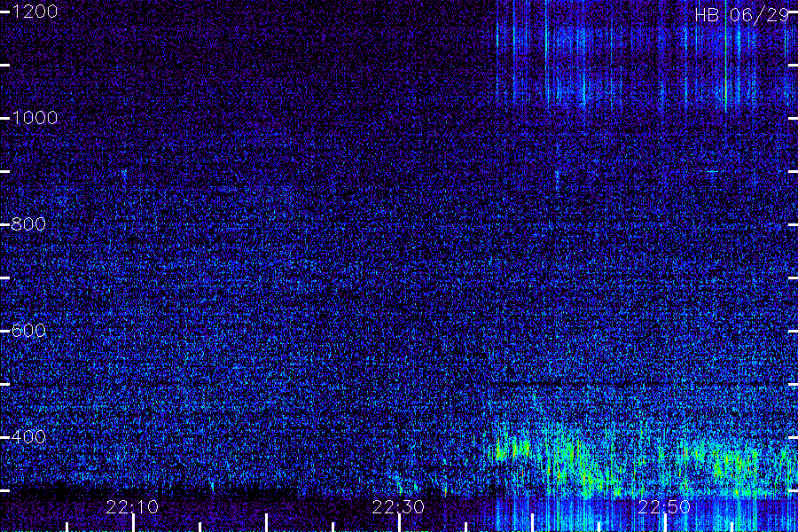Select the 22:30 time label
The height and width of the screenshot is (532, 798).
398,507
